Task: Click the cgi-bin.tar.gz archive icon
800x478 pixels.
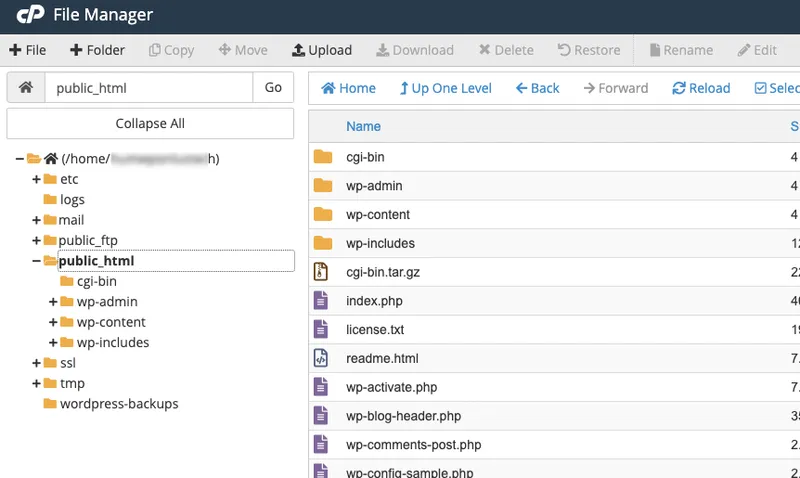Action: [322, 271]
